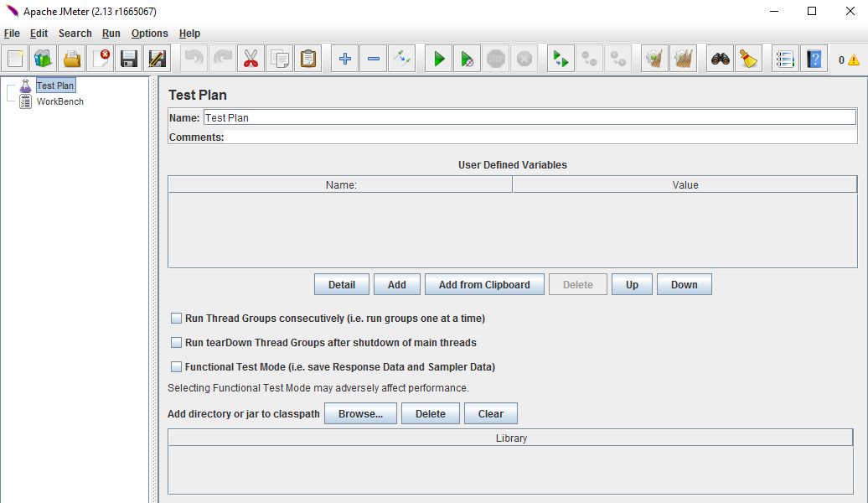
Task: Select the WorkBench tree node
Action: [59, 101]
